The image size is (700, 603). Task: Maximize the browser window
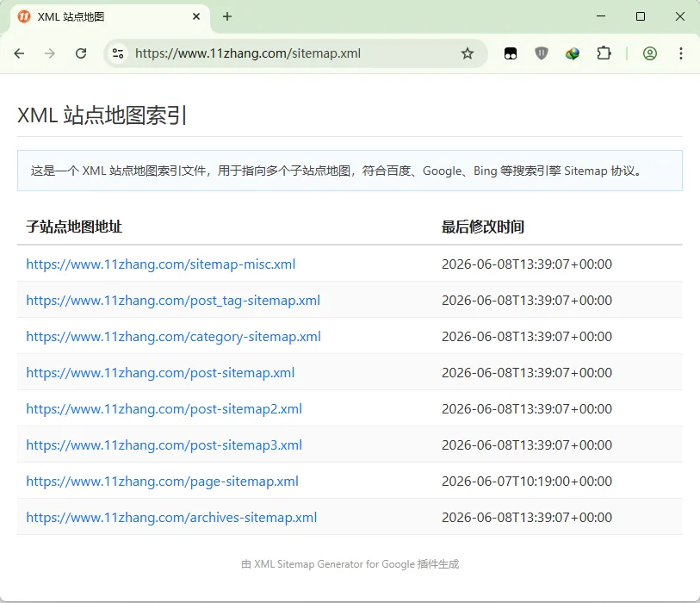(641, 16)
